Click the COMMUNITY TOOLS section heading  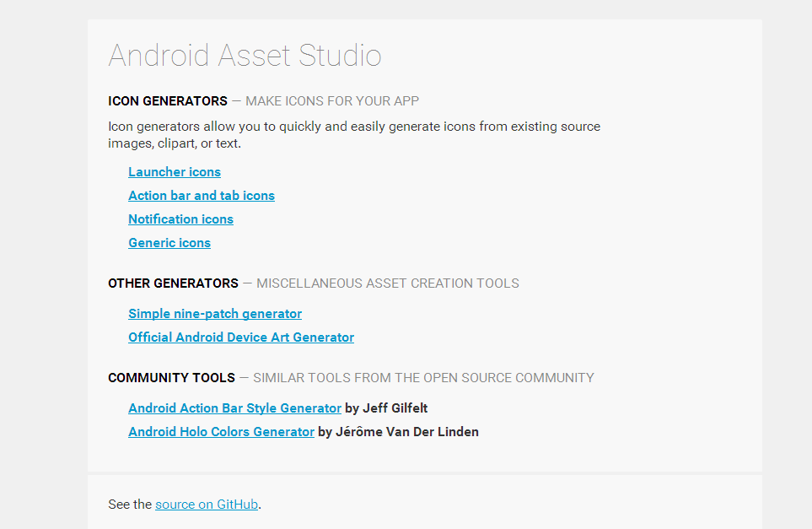click(171, 378)
